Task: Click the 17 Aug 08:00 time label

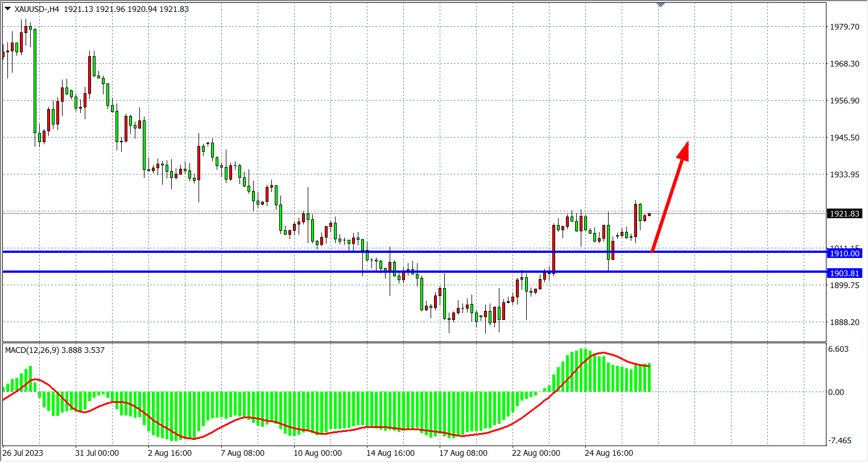Action: [x=463, y=453]
